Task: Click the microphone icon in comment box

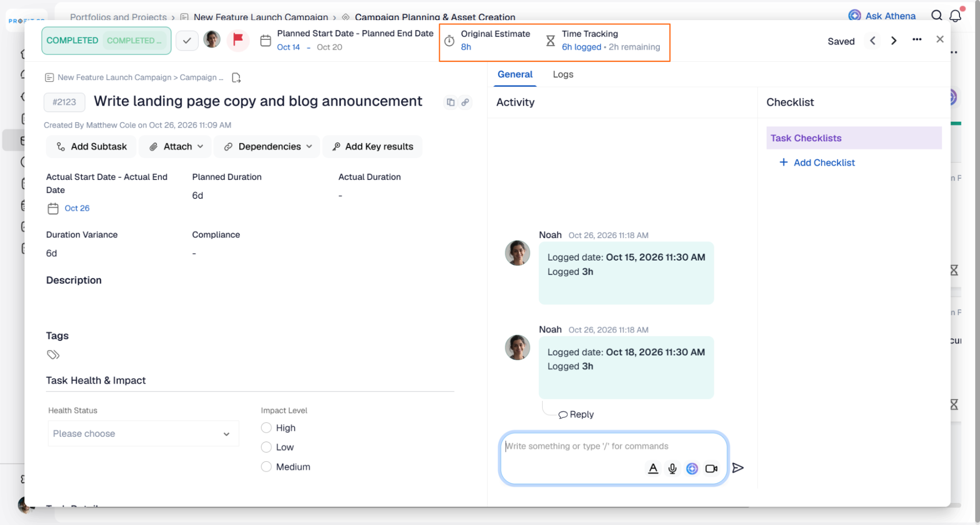Action: 672,469
